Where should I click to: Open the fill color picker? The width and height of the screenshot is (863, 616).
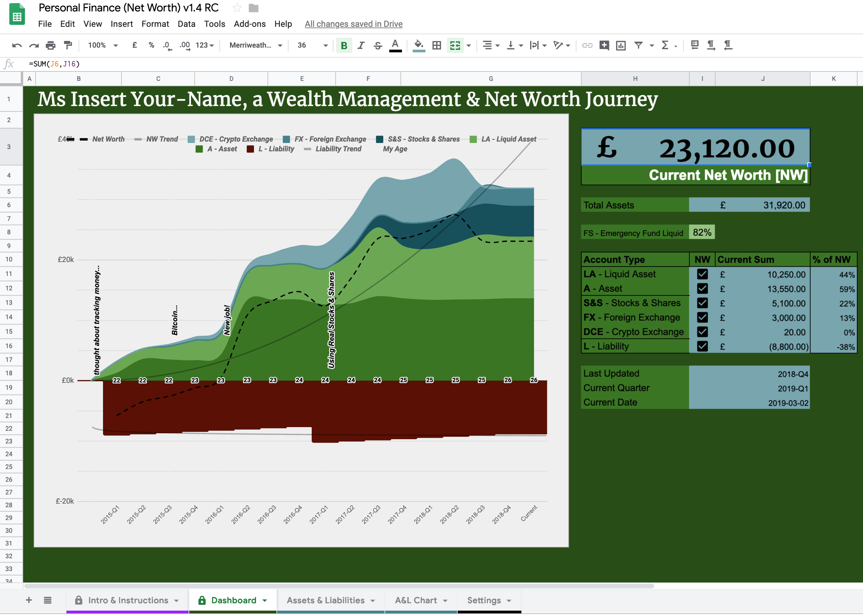pyautogui.click(x=418, y=46)
